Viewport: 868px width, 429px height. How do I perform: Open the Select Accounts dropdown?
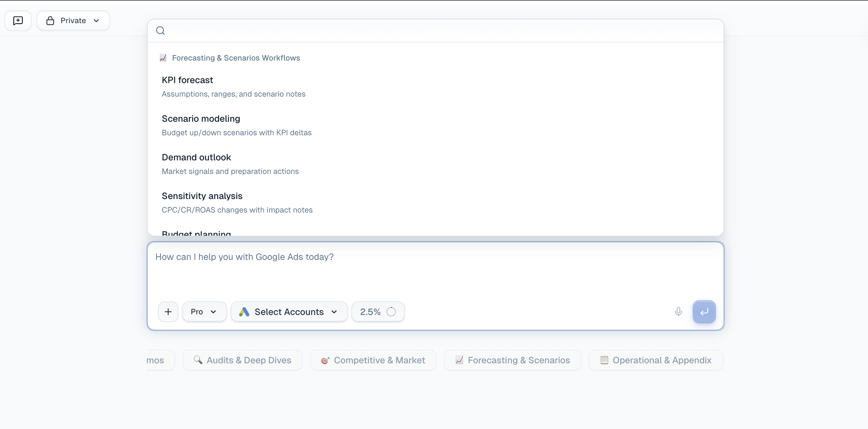pos(289,311)
